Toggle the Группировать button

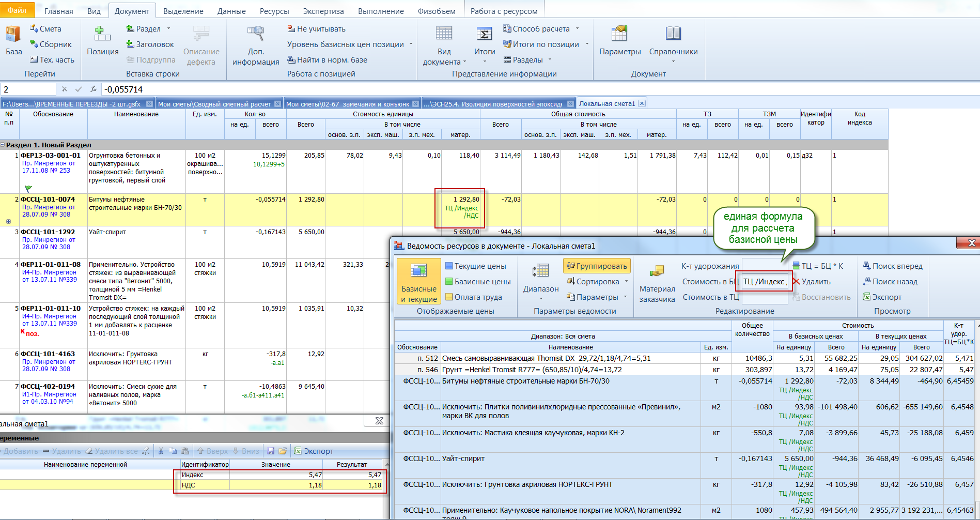click(x=597, y=266)
